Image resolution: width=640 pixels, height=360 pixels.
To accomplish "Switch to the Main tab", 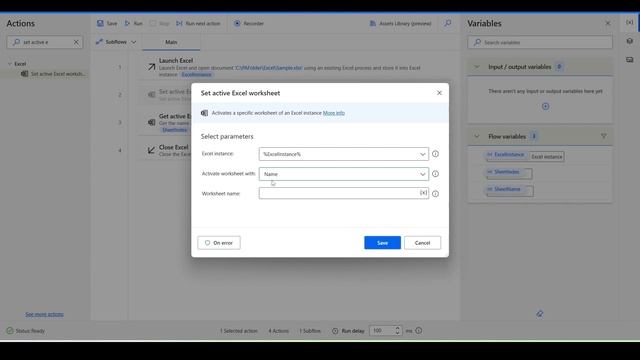I will [x=171, y=42].
